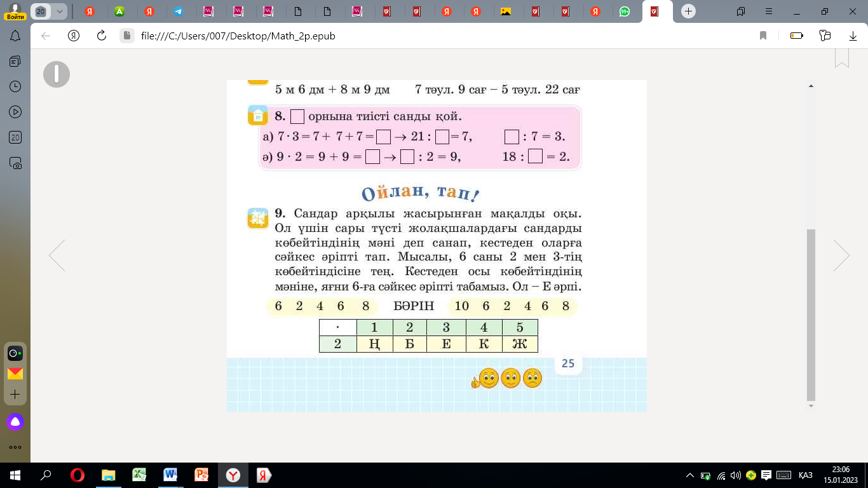This screenshot has width=868, height=488.
Task: Open the sidebar tabs overview icon
Action: 15,61
